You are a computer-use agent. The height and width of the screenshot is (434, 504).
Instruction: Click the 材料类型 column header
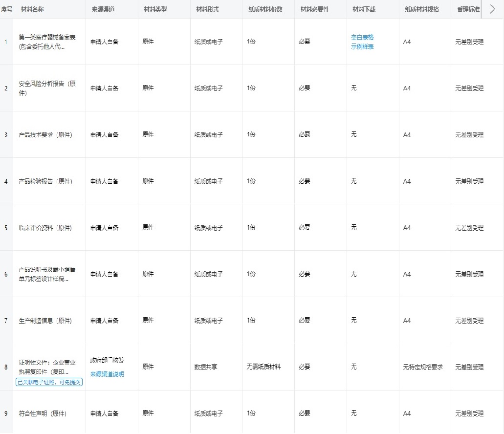154,9
